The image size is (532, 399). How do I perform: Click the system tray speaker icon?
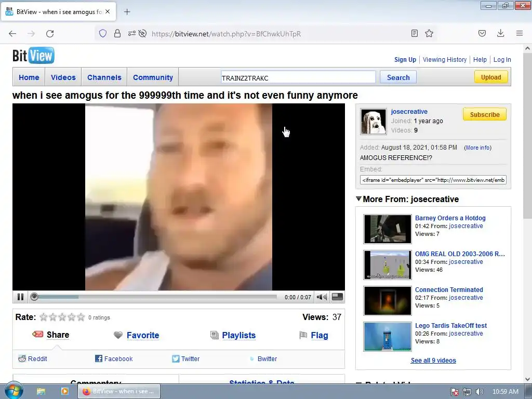480,392
